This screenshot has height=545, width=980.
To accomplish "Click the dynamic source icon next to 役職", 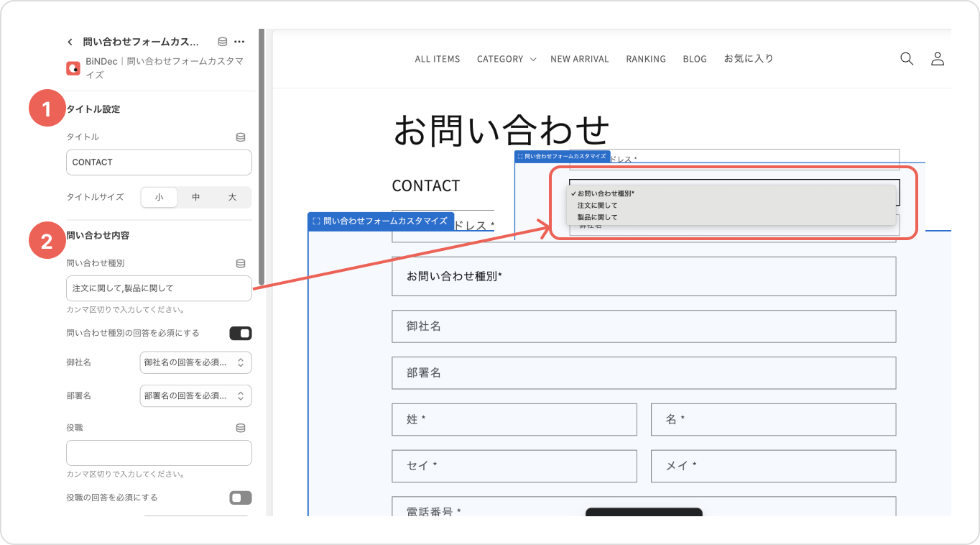I will pyautogui.click(x=241, y=428).
